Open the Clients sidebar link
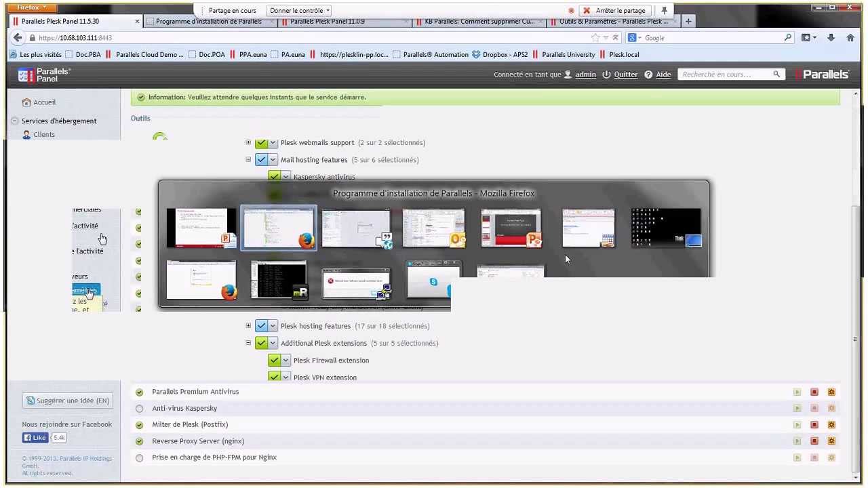This screenshot has height=488, width=868. (x=44, y=135)
